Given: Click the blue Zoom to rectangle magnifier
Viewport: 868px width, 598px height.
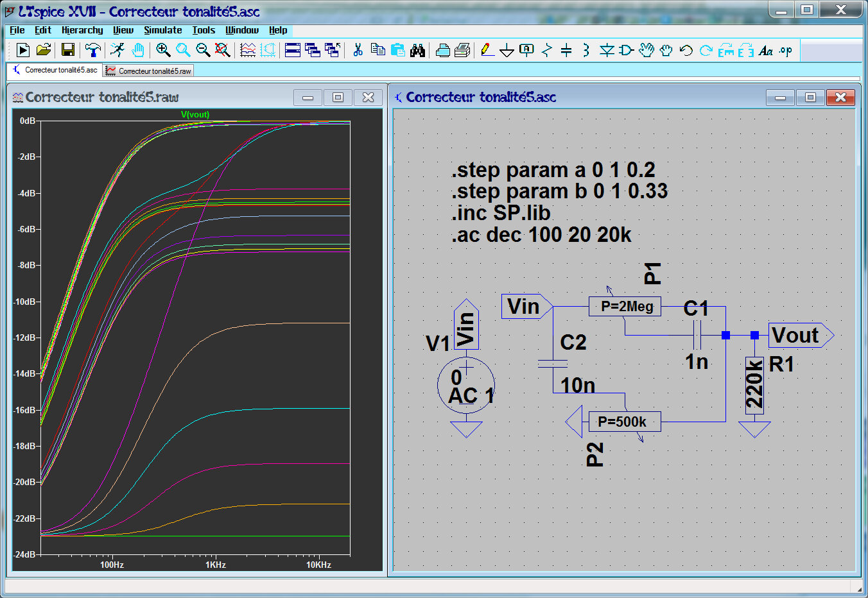Looking at the screenshot, I should pos(183,50).
